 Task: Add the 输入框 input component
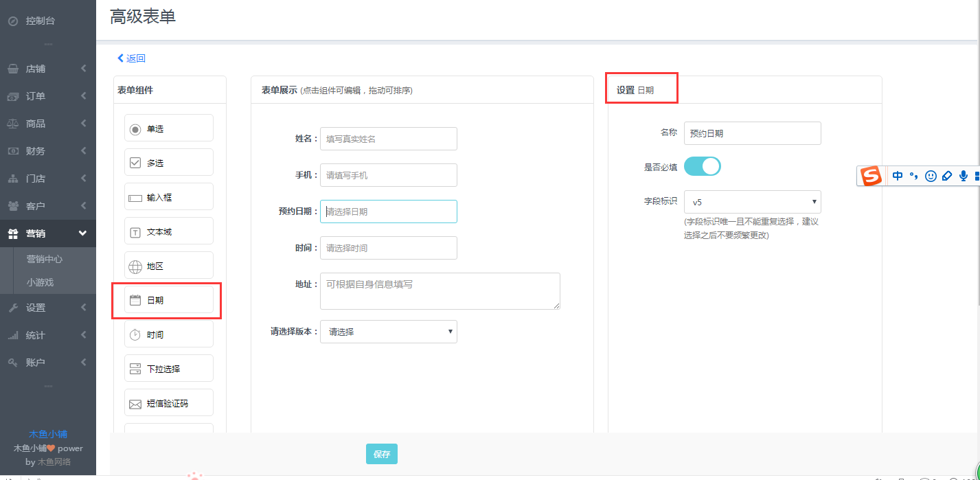pos(168,197)
